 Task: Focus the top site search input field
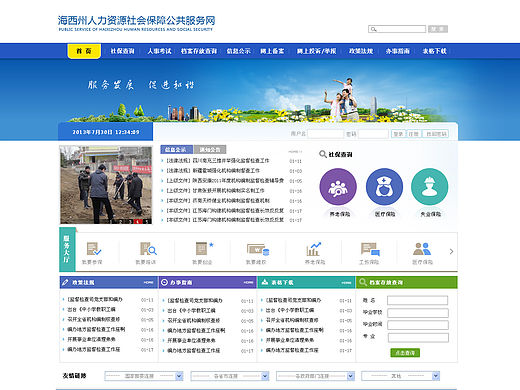[x=397, y=29]
